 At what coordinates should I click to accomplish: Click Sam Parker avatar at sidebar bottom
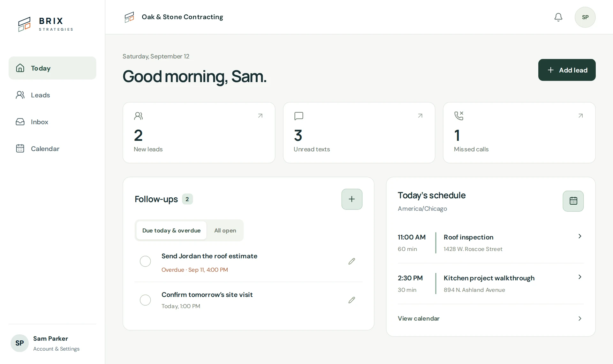19,343
